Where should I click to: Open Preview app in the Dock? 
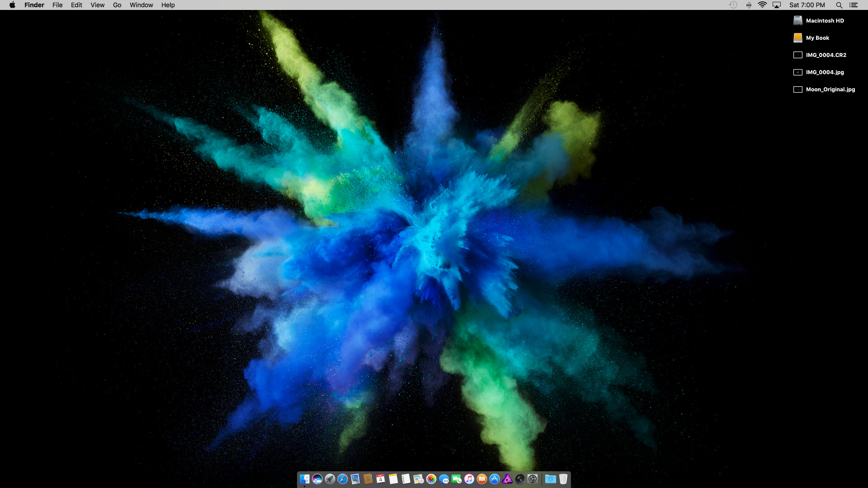point(355,479)
